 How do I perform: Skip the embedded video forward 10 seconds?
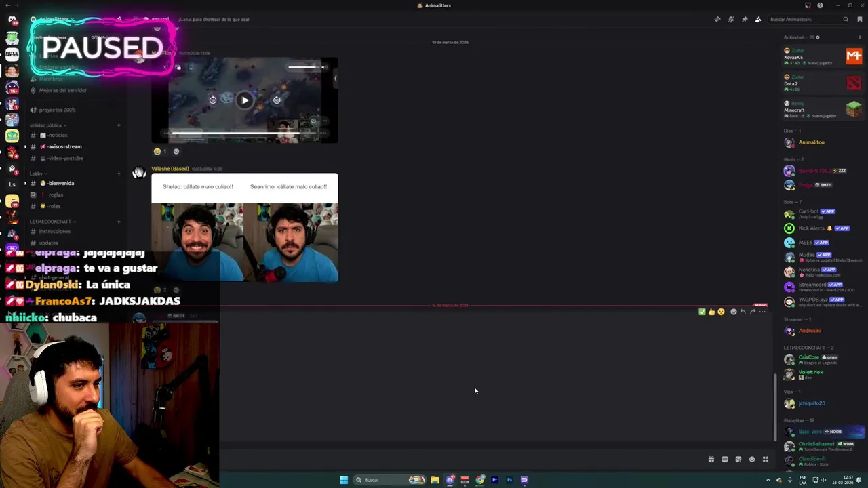click(x=277, y=100)
